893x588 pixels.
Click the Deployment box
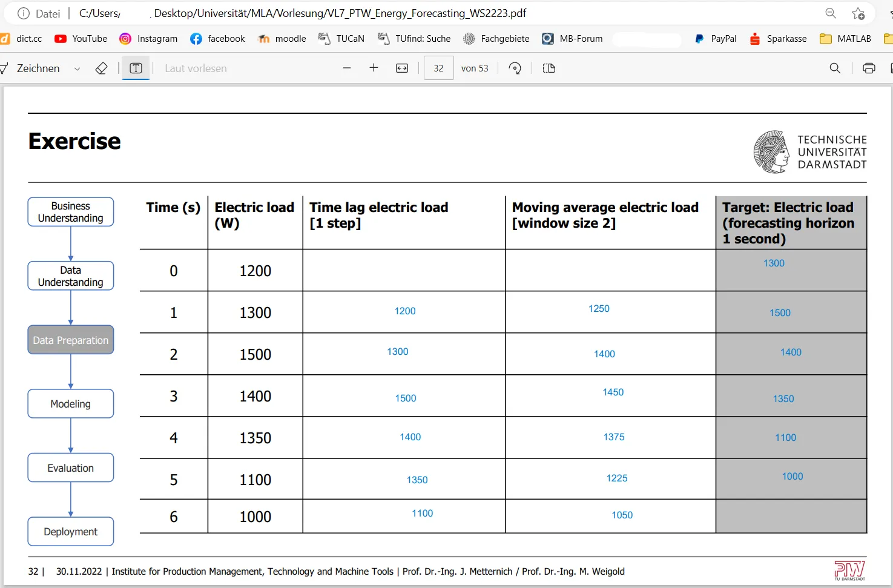pos(71,532)
